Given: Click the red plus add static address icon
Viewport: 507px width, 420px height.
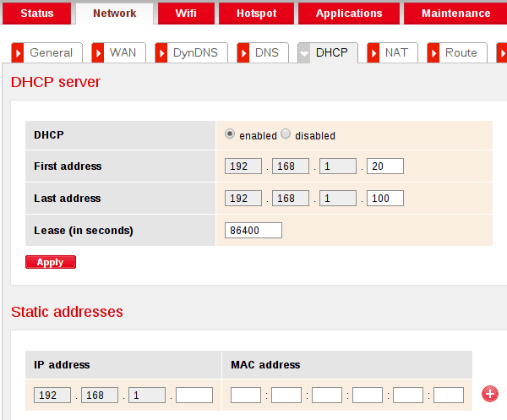Looking at the screenshot, I should point(489,394).
